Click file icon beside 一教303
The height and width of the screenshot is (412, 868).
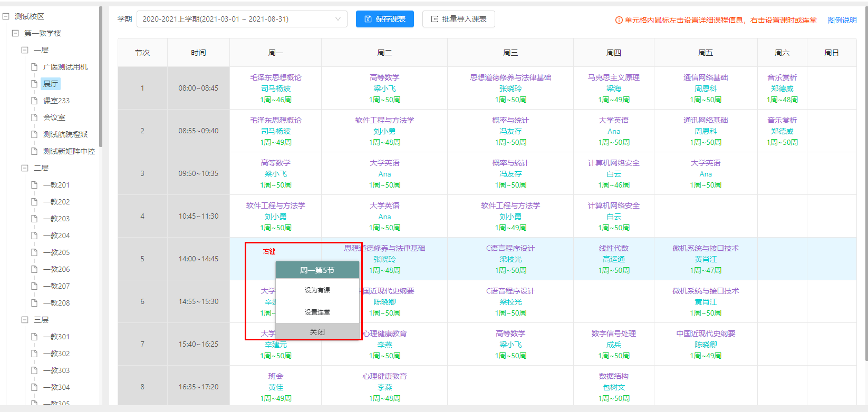click(x=34, y=370)
